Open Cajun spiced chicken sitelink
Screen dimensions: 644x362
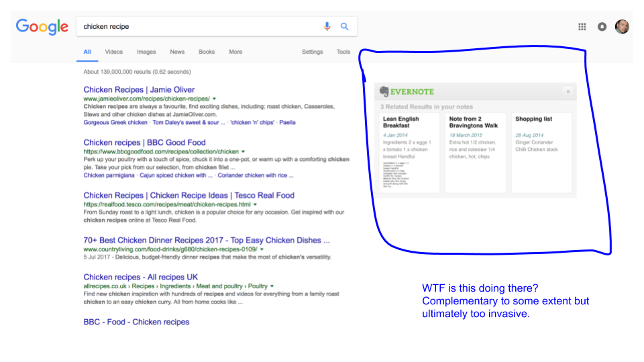click(176, 175)
